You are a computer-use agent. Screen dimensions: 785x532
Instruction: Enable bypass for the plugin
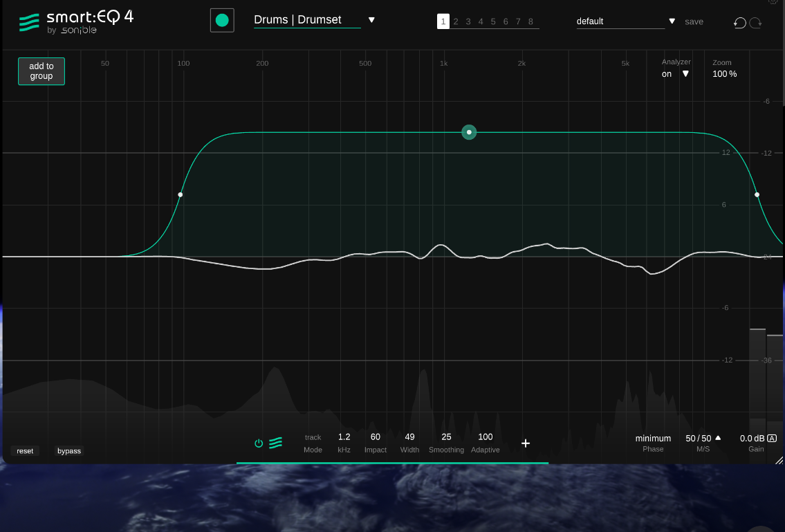[x=68, y=450]
